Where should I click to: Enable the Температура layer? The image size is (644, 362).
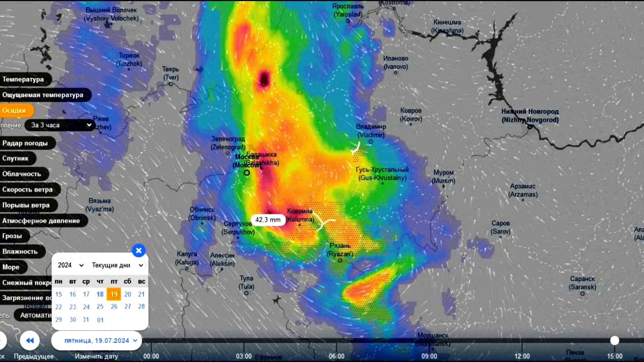[x=23, y=79]
